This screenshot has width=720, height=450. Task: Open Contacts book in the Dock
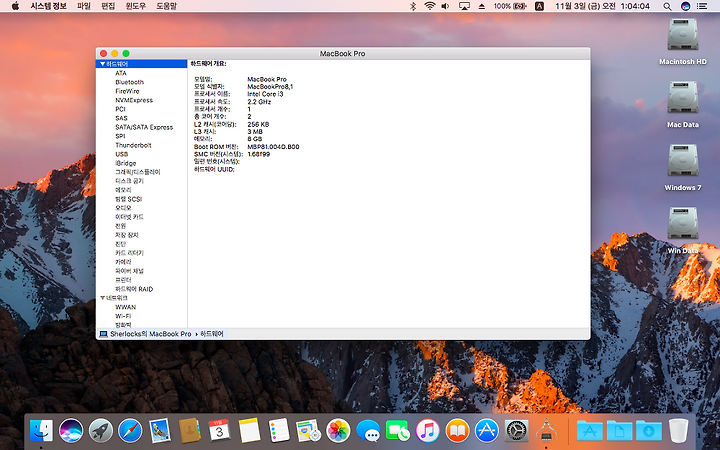(189, 431)
